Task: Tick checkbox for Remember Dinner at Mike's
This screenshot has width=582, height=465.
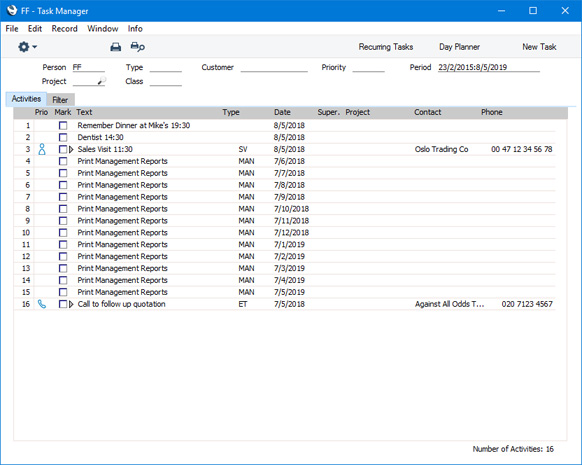Action: [x=63, y=125]
